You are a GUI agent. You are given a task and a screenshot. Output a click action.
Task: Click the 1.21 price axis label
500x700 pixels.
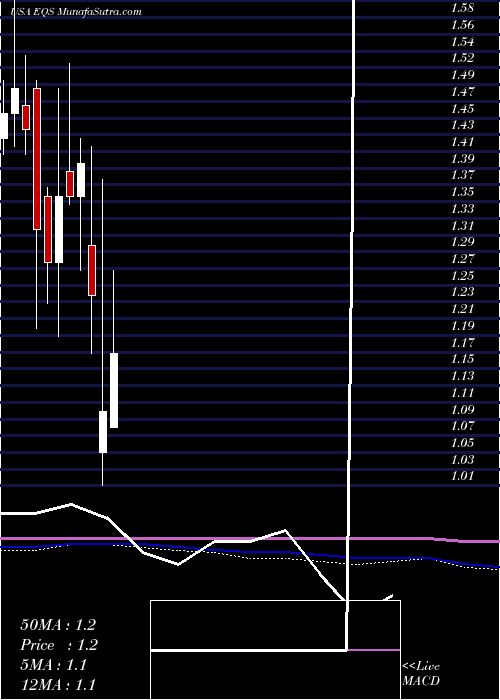click(462, 309)
